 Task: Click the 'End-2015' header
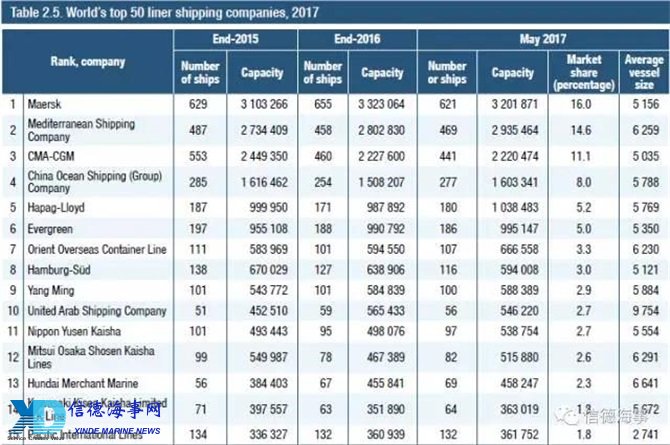click(235, 39)
